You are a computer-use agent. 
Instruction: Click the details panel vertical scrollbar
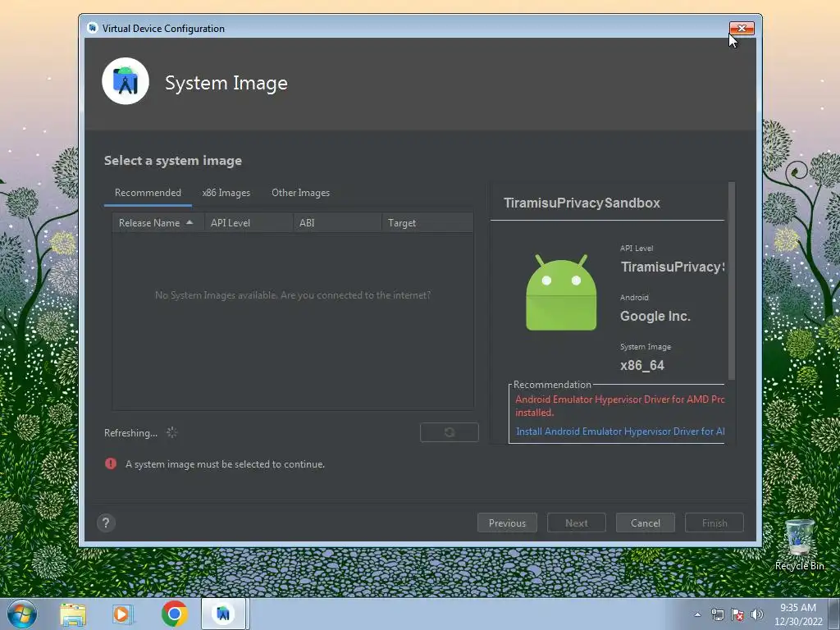click(731, 281)
